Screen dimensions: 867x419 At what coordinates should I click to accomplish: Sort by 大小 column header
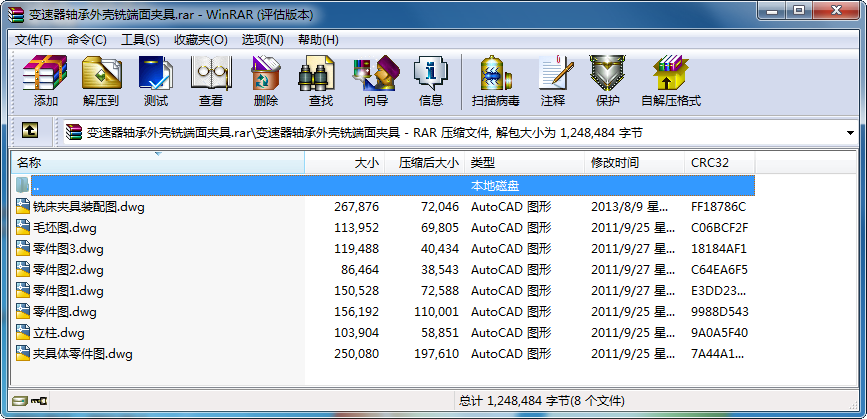coord(344,163)
